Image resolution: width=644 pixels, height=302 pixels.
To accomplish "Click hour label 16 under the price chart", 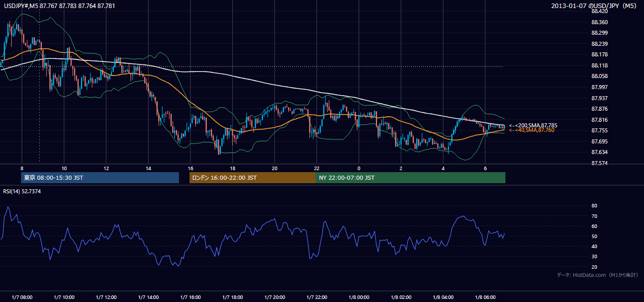I will (190, 168).
